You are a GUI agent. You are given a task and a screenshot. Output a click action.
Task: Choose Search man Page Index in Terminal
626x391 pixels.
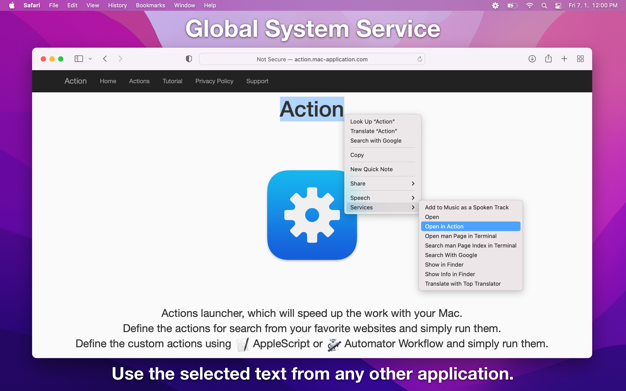[x=471, y=246]
